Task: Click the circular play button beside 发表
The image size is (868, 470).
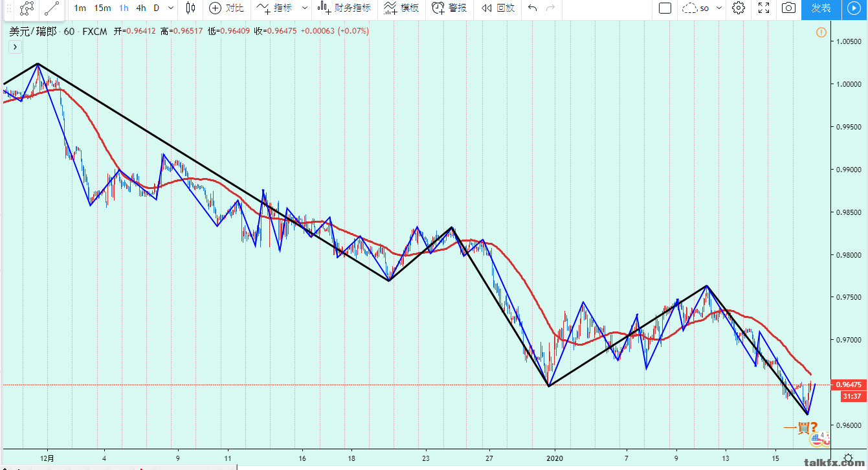Action: [854, 8]
